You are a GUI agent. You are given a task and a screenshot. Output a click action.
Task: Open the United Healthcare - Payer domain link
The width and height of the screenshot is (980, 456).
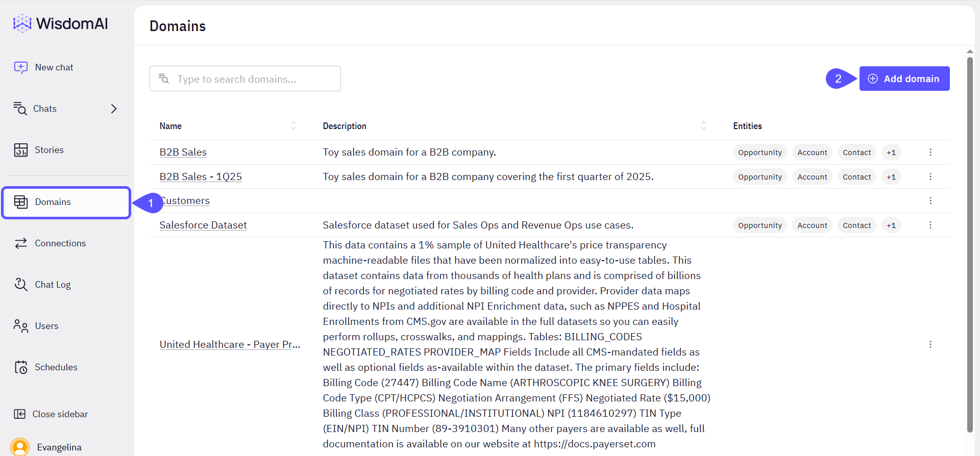click(x=230, y=344)
